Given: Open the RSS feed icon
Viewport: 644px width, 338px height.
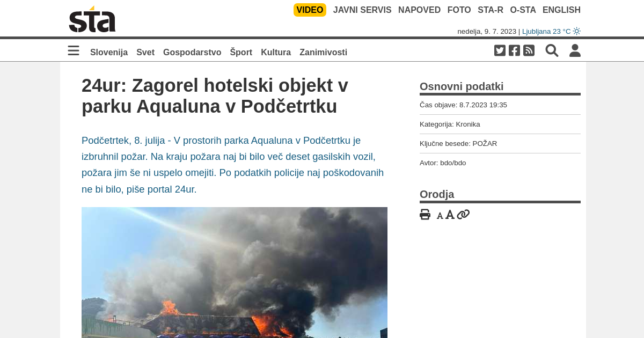Looking at the screenshot, I should click(529, 50).
